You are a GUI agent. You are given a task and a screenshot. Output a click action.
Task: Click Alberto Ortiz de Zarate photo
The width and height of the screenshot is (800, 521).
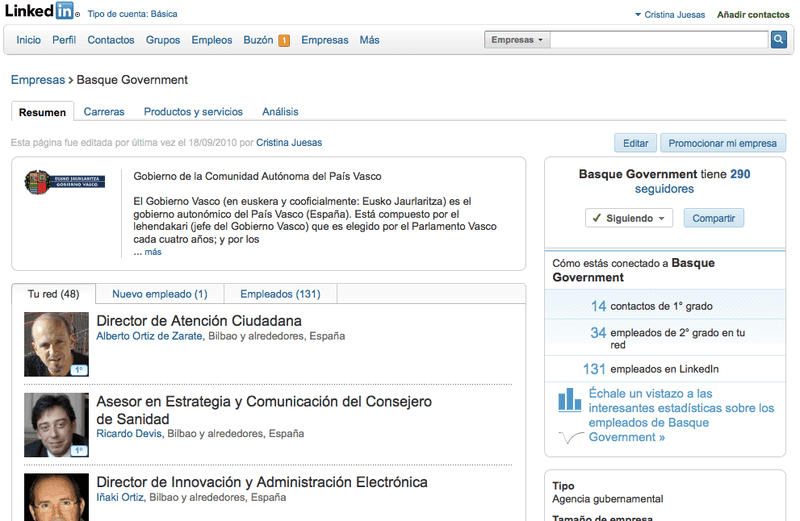pyautogui.click(x=56, y=344)
